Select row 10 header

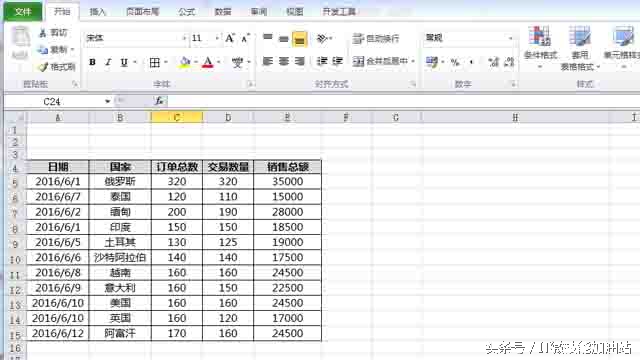[x=15, y=259]
